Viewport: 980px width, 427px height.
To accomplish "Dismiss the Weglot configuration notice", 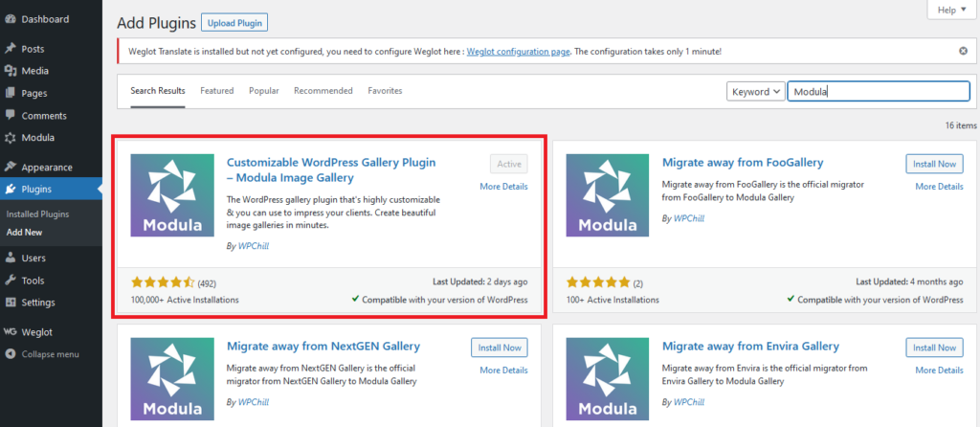I will tap(963, 51).
